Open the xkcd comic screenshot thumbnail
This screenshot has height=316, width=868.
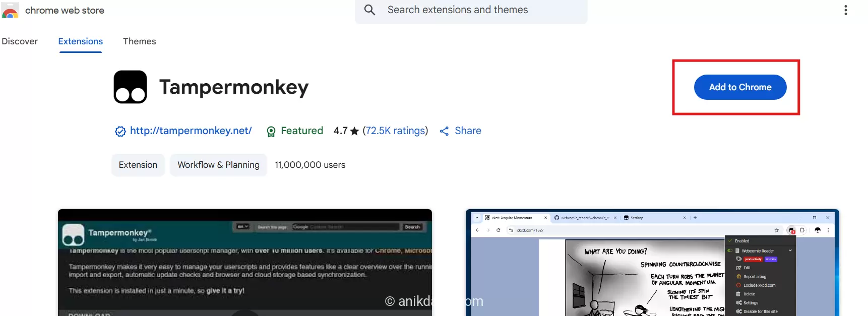click(x=652, y=263)
